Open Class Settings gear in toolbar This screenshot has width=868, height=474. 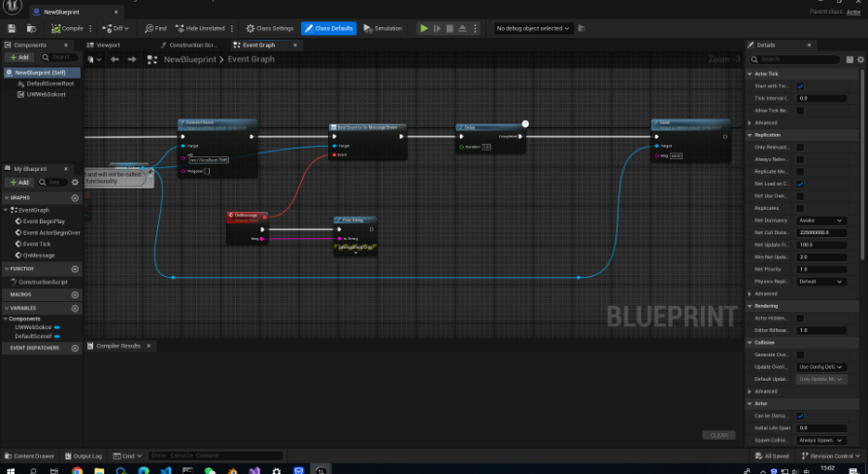[270, 28]
